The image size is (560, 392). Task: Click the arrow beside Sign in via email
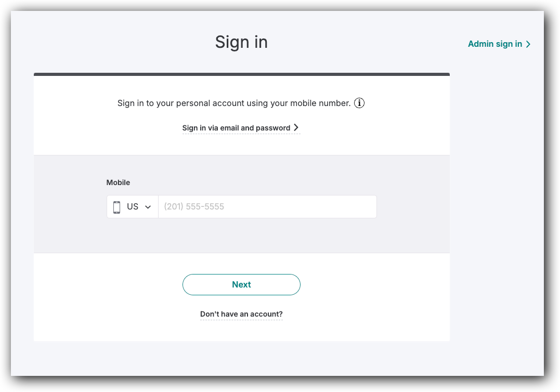(296, 127)
